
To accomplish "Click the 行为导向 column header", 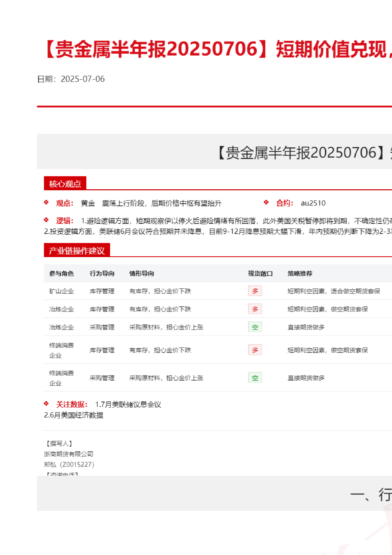I will [102, 274].
